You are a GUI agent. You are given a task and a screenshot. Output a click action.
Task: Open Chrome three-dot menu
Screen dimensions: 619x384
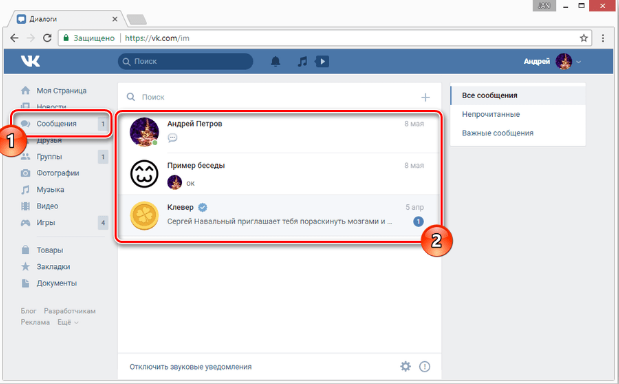pos(602,38)
